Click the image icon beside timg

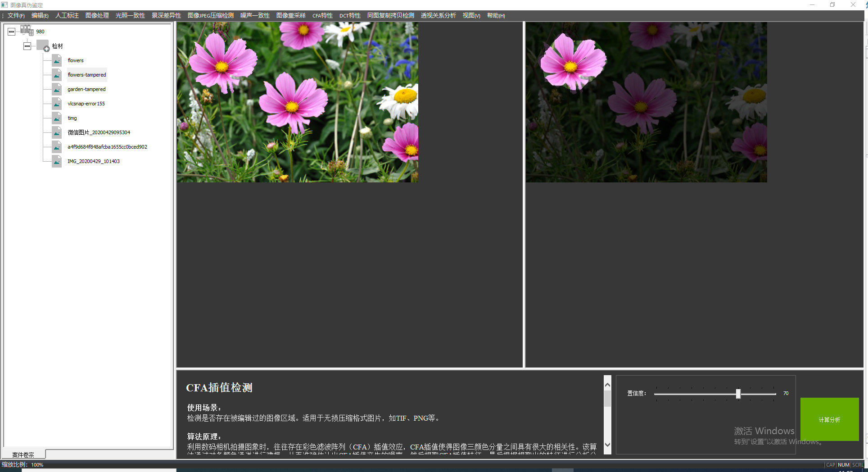coord(57,118)
